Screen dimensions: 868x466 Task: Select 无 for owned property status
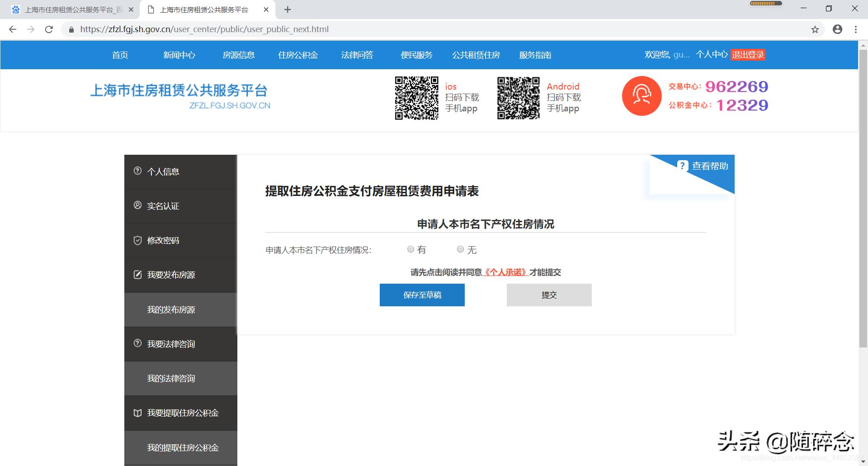(460, 249)
